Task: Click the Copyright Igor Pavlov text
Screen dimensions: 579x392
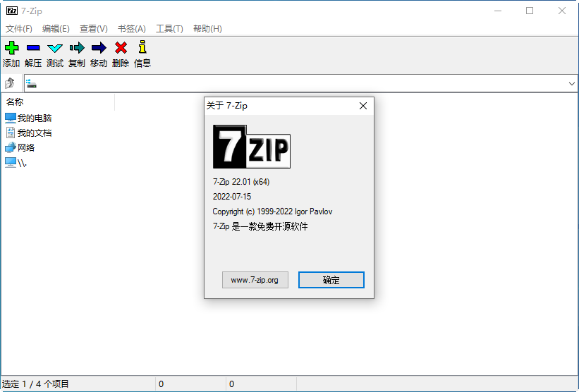Action: click(272, 212)
